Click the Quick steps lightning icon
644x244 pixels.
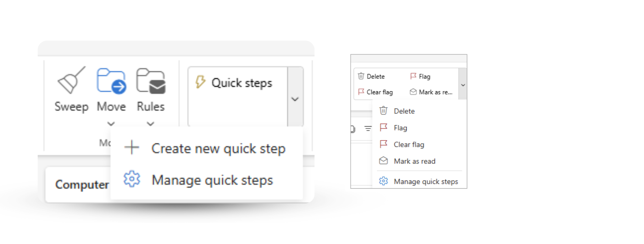tap(200, 82)
